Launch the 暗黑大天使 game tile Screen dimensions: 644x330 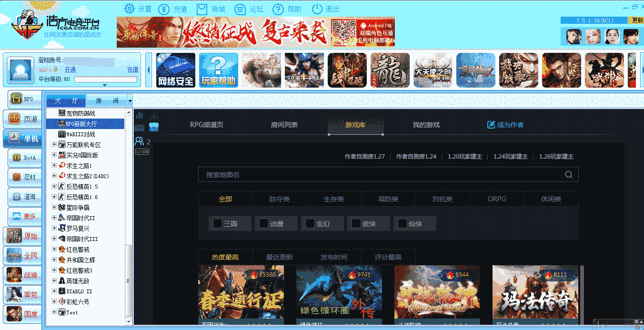pos(304,70)
